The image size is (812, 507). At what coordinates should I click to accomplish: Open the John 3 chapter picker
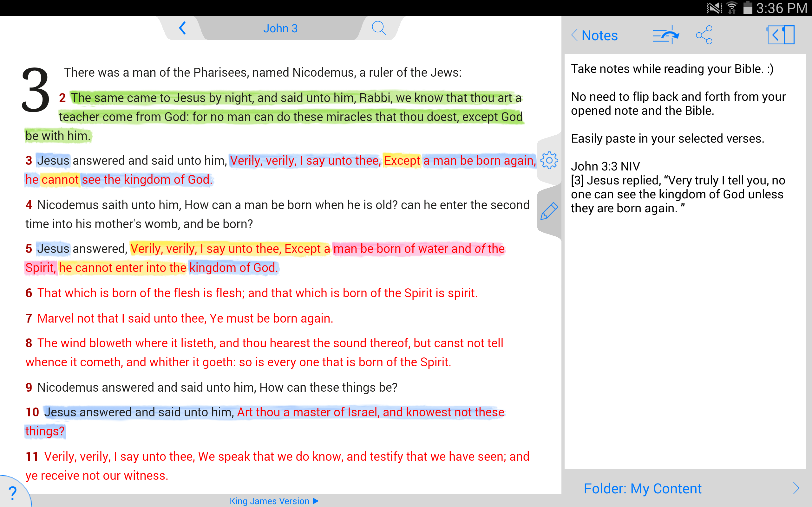[x=281, y=28]
